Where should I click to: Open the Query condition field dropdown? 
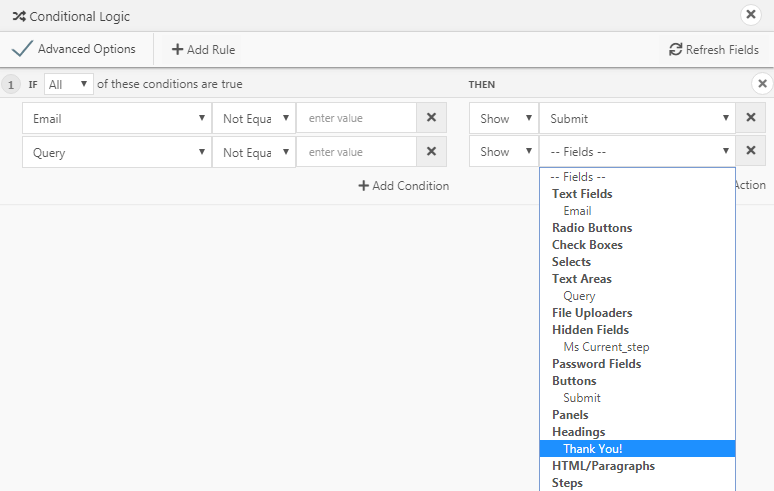[x=117, y=152]
